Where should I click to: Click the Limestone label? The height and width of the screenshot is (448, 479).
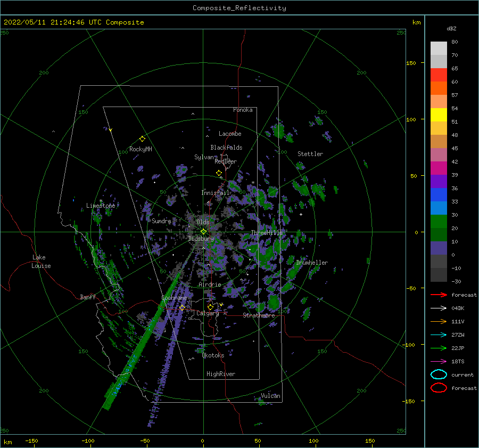click(101, 206)
